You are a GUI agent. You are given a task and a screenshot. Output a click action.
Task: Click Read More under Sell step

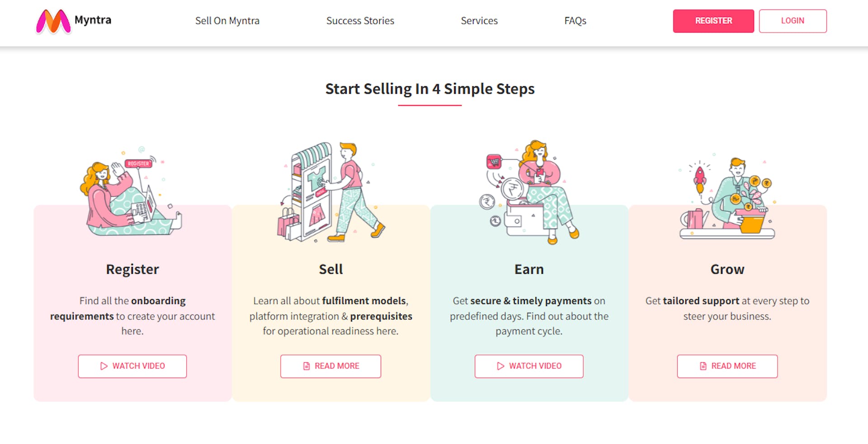point(330,366)
